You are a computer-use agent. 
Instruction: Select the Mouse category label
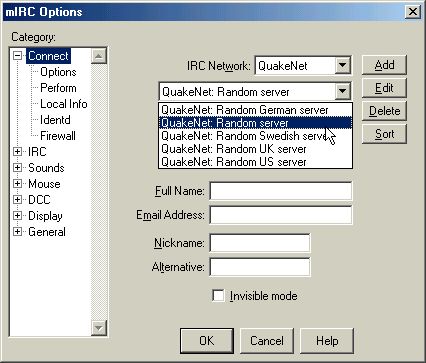click(44, 184)
